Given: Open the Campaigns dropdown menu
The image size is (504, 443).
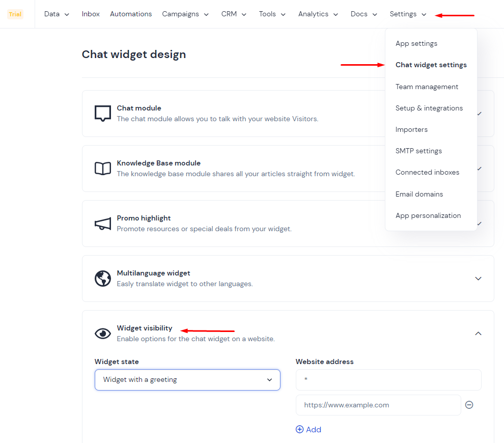Looking at the screenshot, I should (x=185, y=14).
